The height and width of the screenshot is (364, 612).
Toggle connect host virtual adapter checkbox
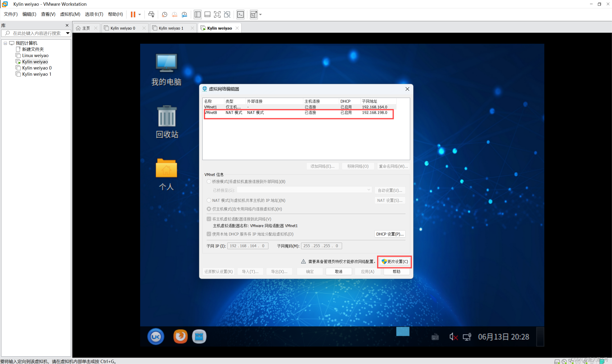(209, 219)
